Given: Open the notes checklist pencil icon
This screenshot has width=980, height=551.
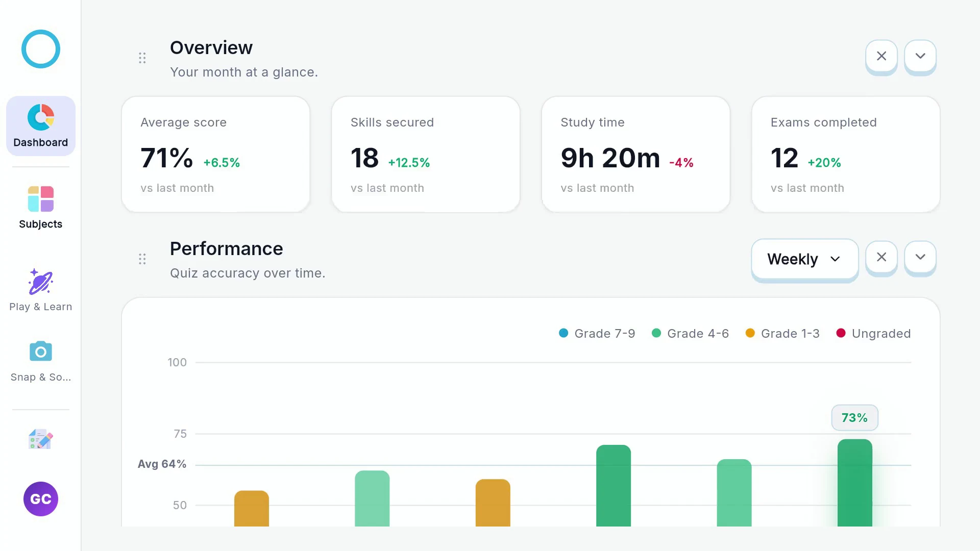Looking at the screenshot, I should coord(41,439).
